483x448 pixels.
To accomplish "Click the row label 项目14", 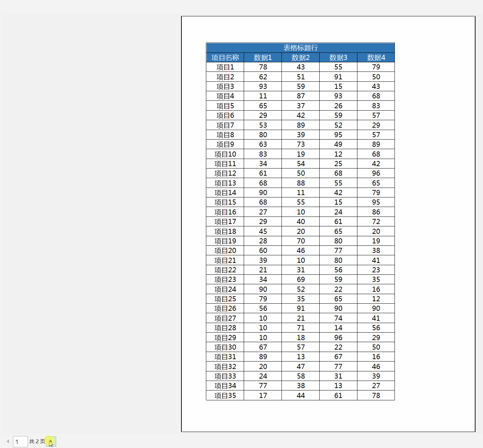I will pyautogui.click(x=225, y=193).
